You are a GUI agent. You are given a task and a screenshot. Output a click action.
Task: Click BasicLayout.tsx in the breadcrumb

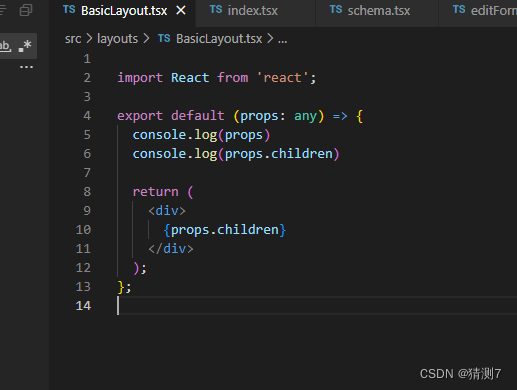coord(219,39)
